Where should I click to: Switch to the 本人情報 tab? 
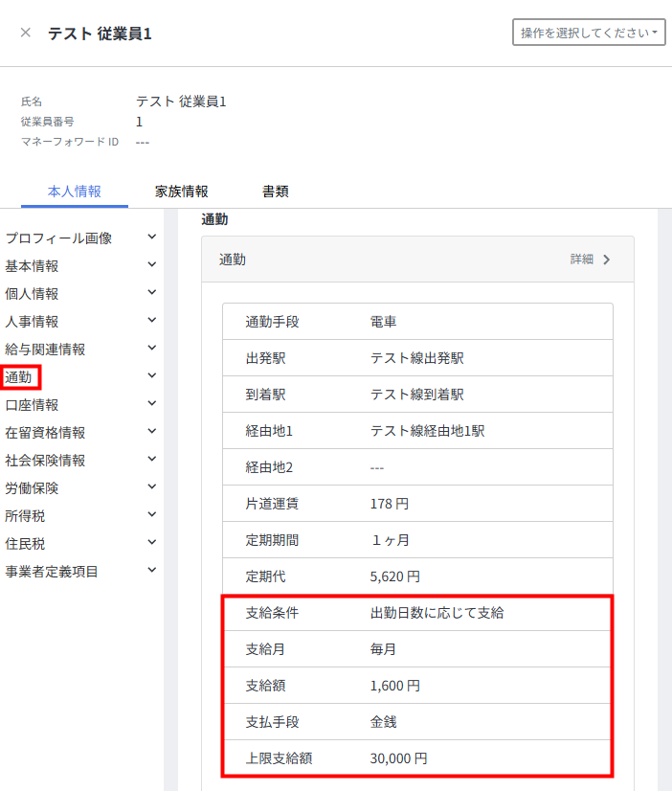75,192
